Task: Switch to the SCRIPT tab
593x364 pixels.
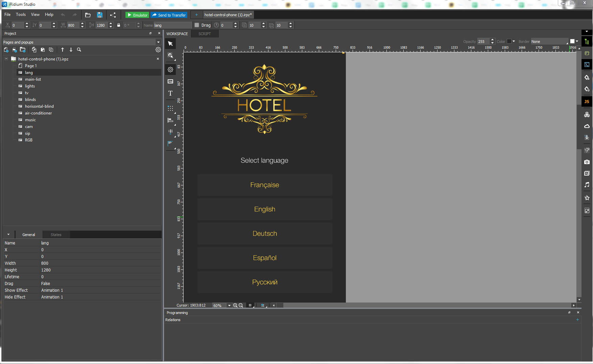Action: (204, 34)
